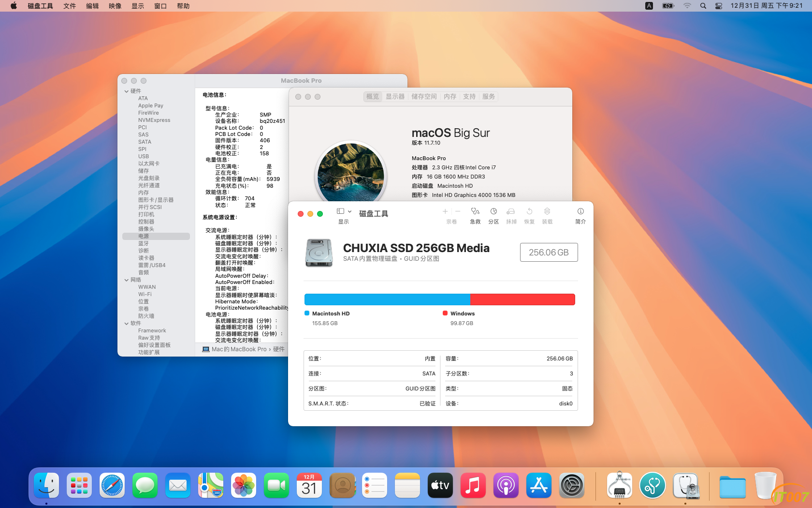
Task: Open Control Center in the menu bar
Action: pyautogui.click(x=719, y=6)
